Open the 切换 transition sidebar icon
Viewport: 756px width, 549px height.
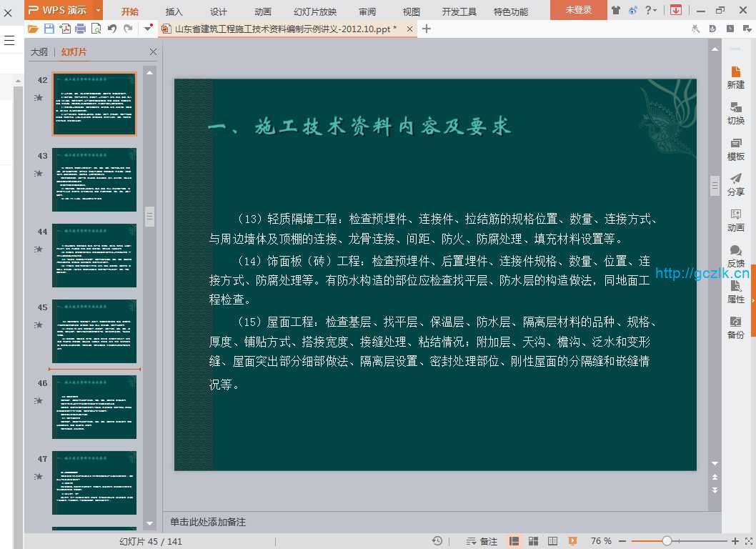[735, 113]
